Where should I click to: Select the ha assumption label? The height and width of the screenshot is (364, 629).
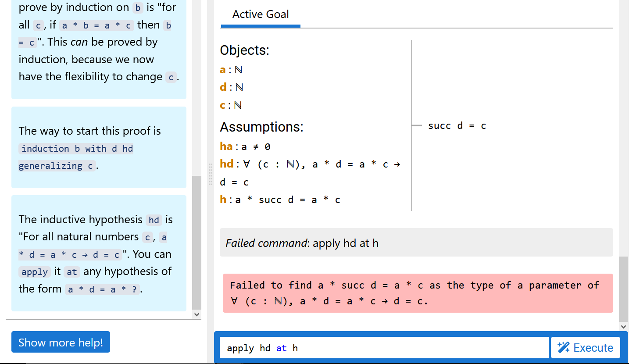[226, 146]
